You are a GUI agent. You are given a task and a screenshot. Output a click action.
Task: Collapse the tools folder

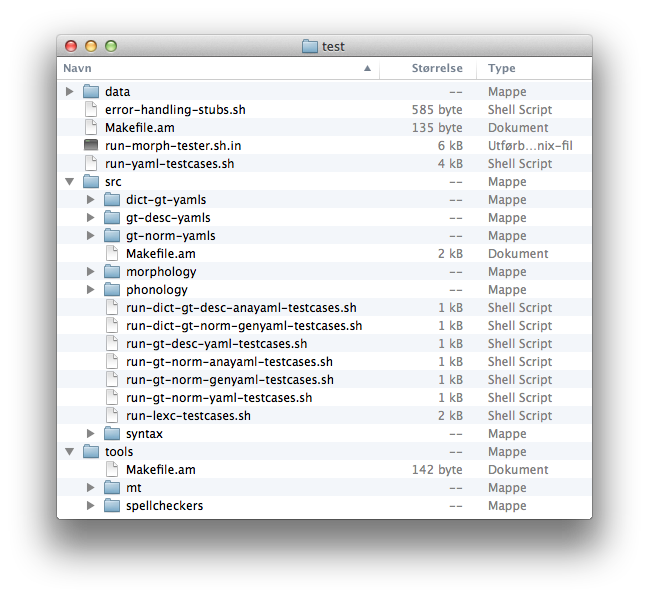click(69, 452)
